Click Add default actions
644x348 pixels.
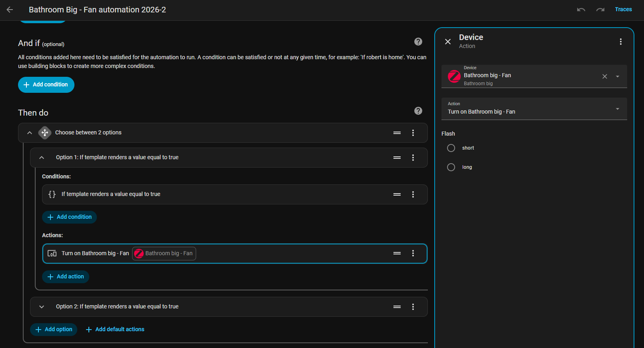coord(115,329)
